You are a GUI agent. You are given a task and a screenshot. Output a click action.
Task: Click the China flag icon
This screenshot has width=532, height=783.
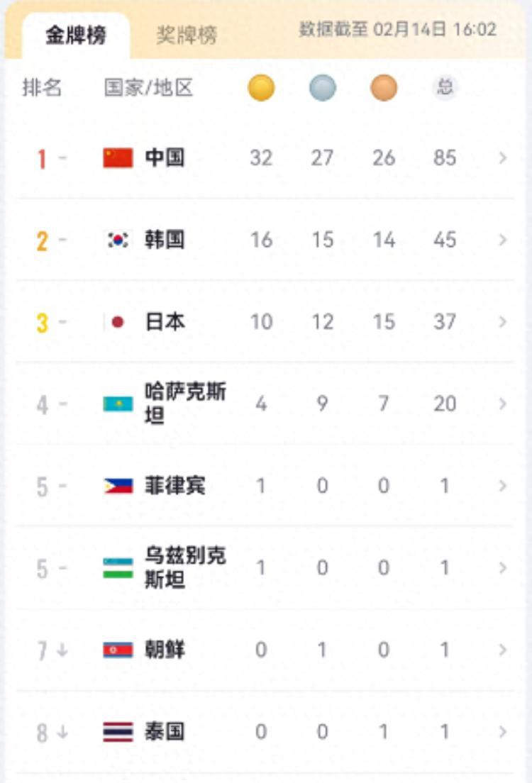click(118, 157)
